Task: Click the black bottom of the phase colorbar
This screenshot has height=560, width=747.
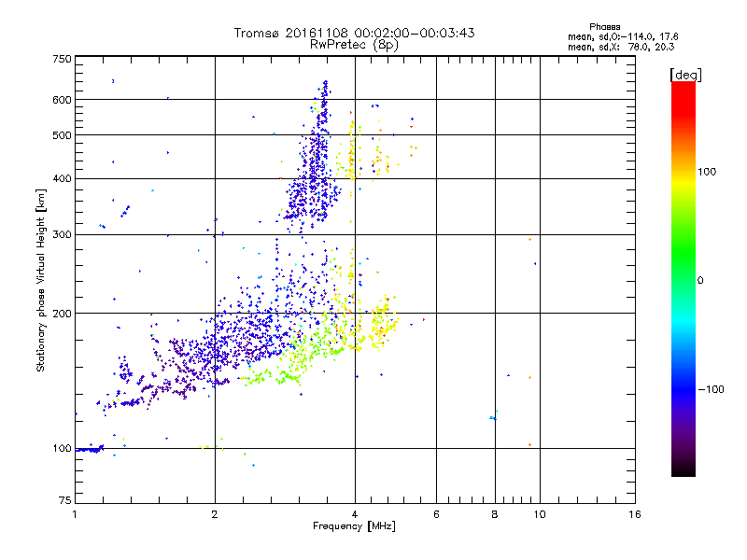Action: coord(684,469)
